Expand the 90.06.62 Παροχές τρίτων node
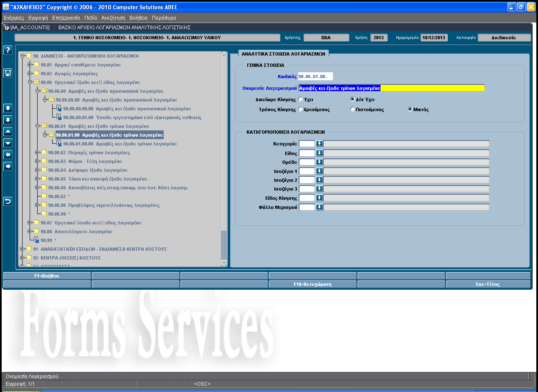Viewport: 538px width, 392px height. tap(37, 153)
